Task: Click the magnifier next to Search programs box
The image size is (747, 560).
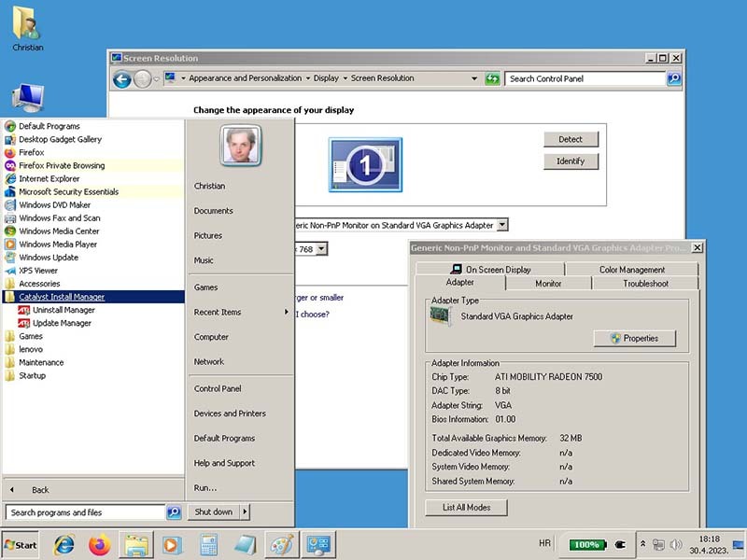Action: [x=174, y=512]
